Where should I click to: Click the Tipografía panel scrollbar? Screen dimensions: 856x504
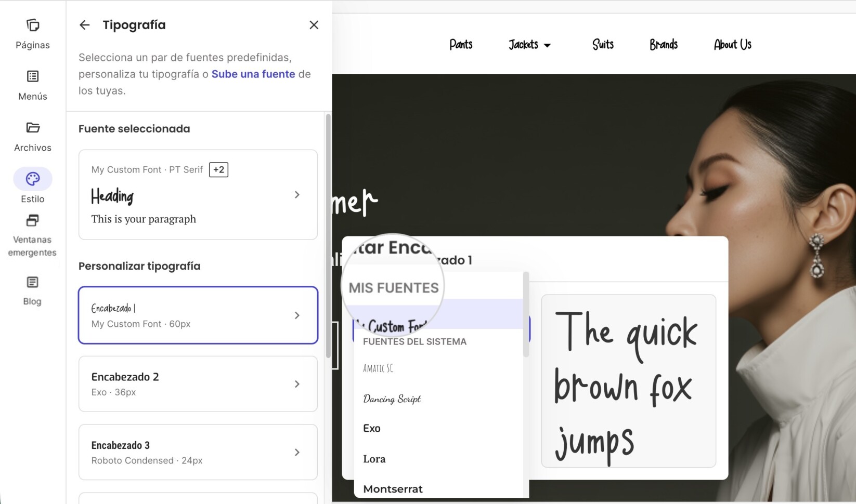(x=328, y=236)
